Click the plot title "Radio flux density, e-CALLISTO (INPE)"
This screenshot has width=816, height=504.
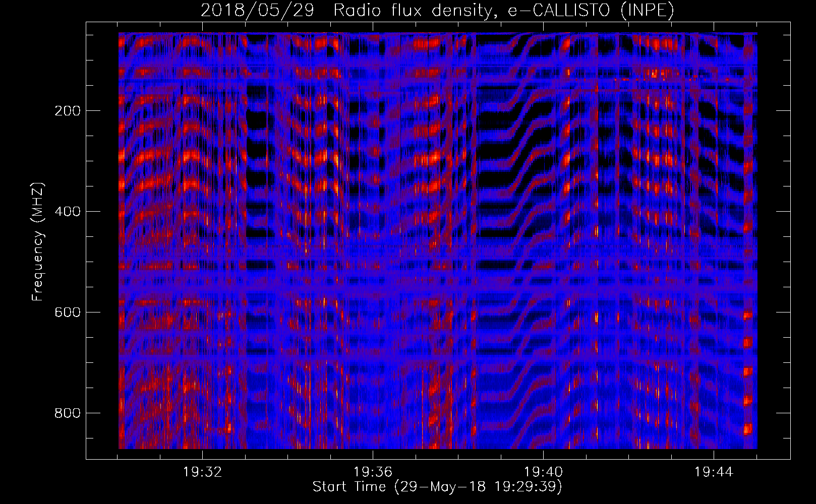click(504, 10)
